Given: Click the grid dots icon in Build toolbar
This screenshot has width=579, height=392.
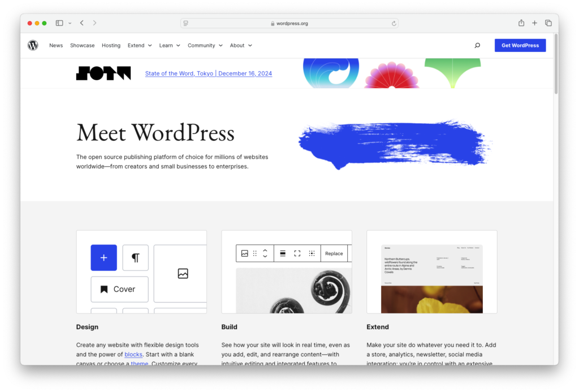Looking at the screenshot, I should [x=312, y=253].
